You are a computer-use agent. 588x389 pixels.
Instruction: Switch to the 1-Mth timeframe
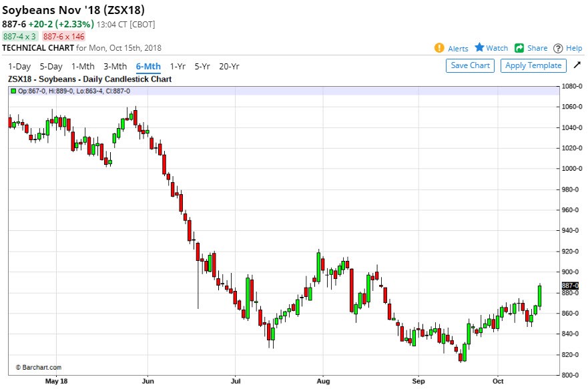[83, 67]
